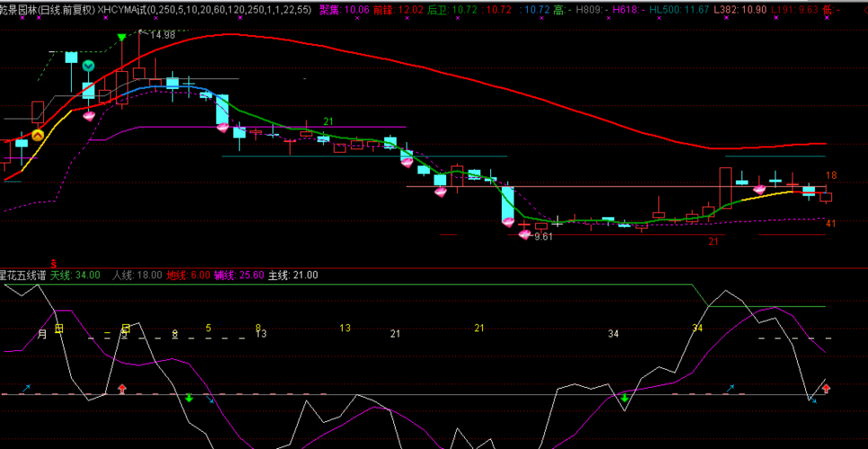Click the pink diamond sitting on the yellow line near 18
Viewport: 868px width, 449px height.
point(759,189)
